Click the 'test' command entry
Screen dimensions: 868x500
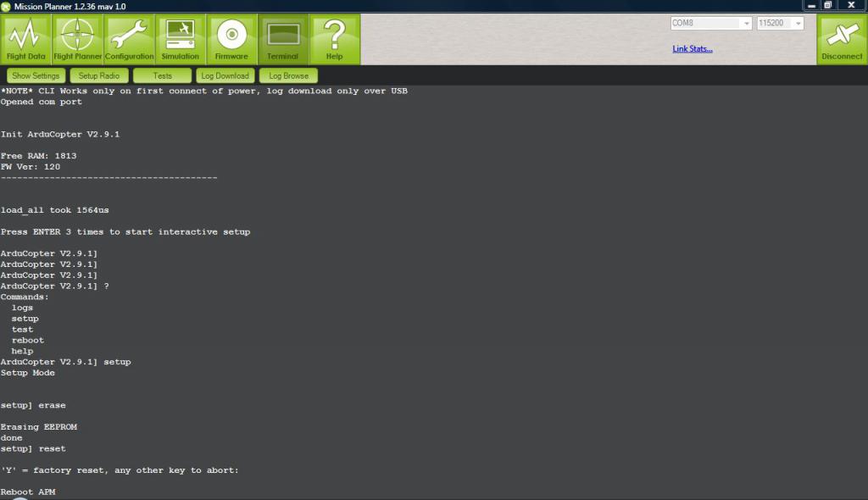click(x=22, y=330)
